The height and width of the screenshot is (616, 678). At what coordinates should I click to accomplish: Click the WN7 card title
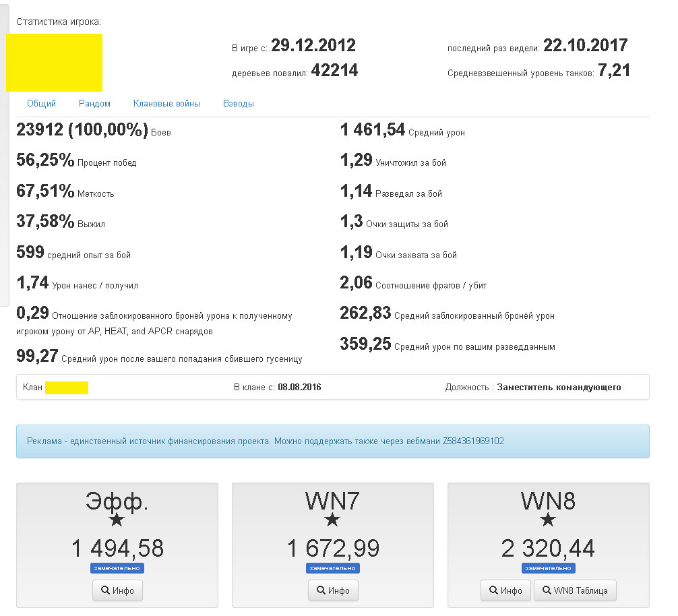332,501
